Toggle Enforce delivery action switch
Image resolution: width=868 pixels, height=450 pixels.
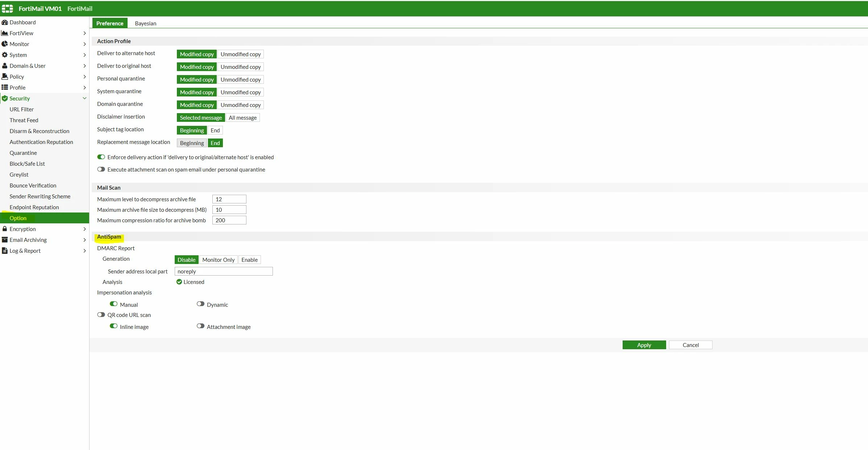point(101,157)
